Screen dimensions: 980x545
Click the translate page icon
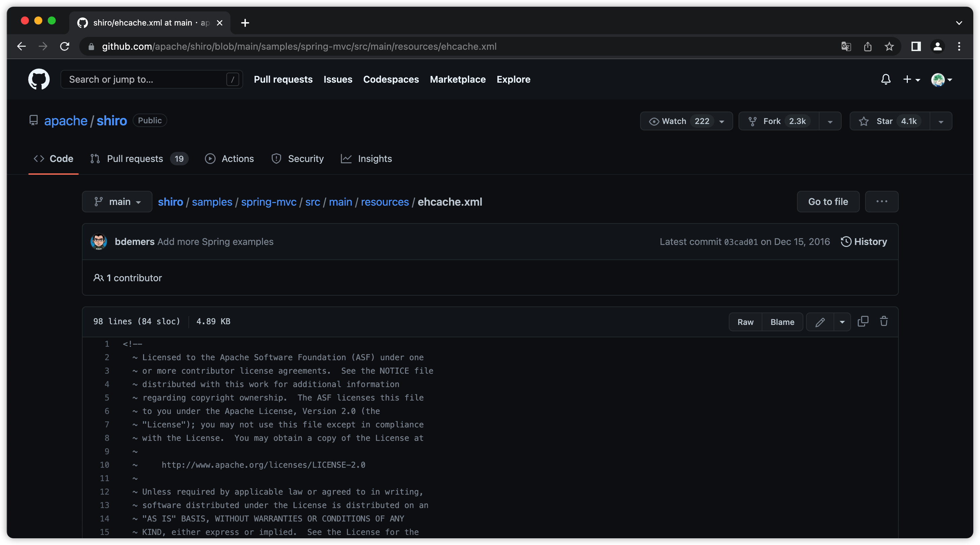(x=846, y=46)
